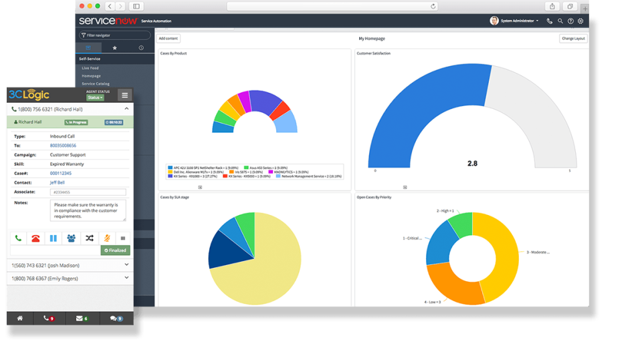Toggle call hold with the pause button

[53, 238]
